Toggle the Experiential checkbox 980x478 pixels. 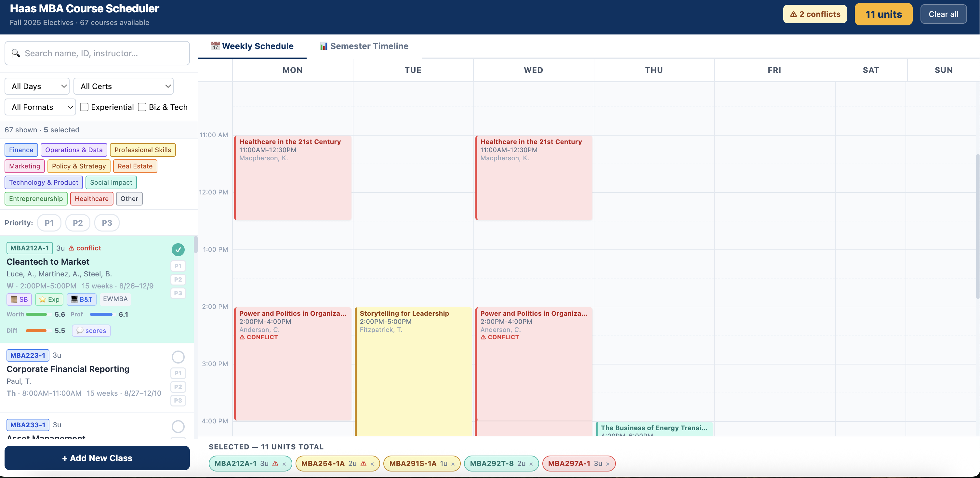point(85,107)
